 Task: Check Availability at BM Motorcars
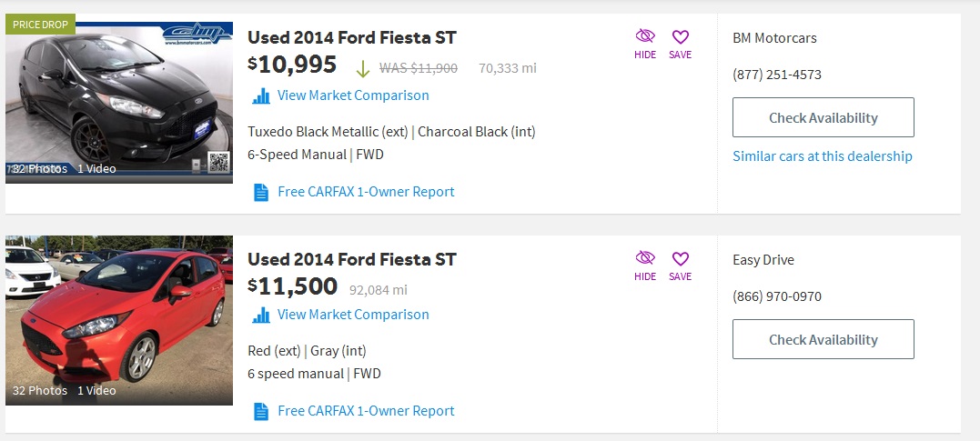pyautogui.click(x=823, y=117)
